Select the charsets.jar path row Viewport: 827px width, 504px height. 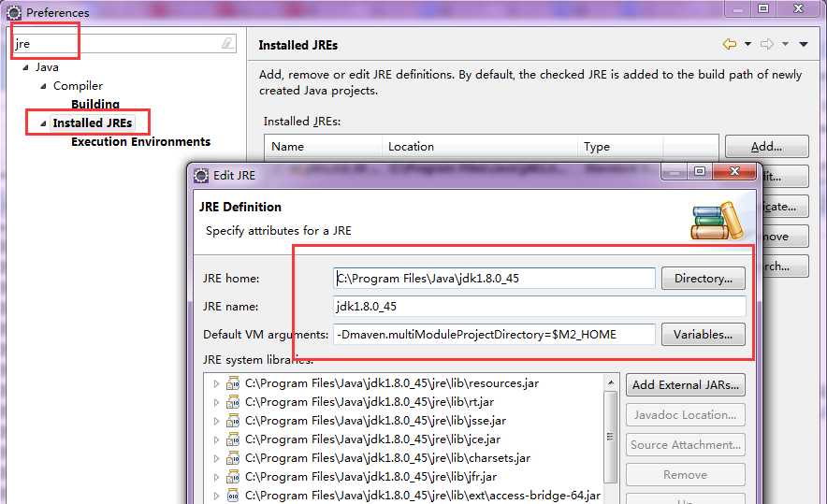click(x=387, y=458)
